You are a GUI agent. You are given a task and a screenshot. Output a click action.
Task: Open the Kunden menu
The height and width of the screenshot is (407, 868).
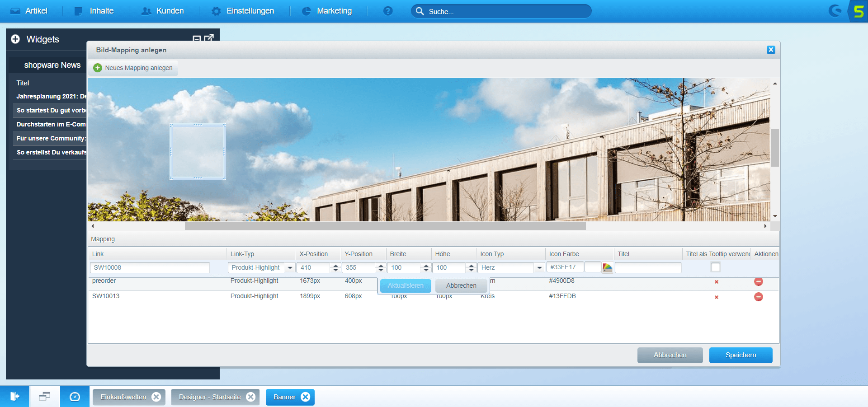163,11
